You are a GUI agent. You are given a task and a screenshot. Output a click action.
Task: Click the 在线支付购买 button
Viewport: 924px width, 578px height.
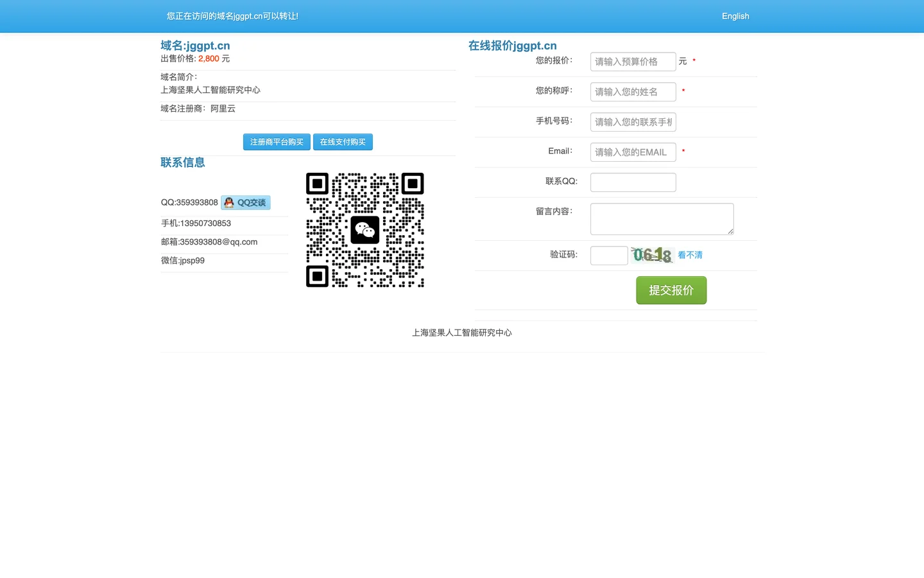[x=343, y=142]
